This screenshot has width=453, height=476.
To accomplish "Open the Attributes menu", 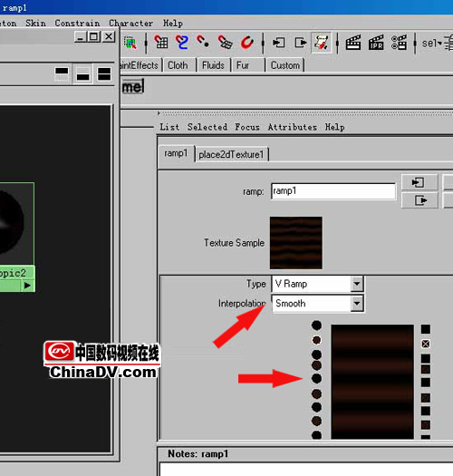I will click(x=293, y=127).
